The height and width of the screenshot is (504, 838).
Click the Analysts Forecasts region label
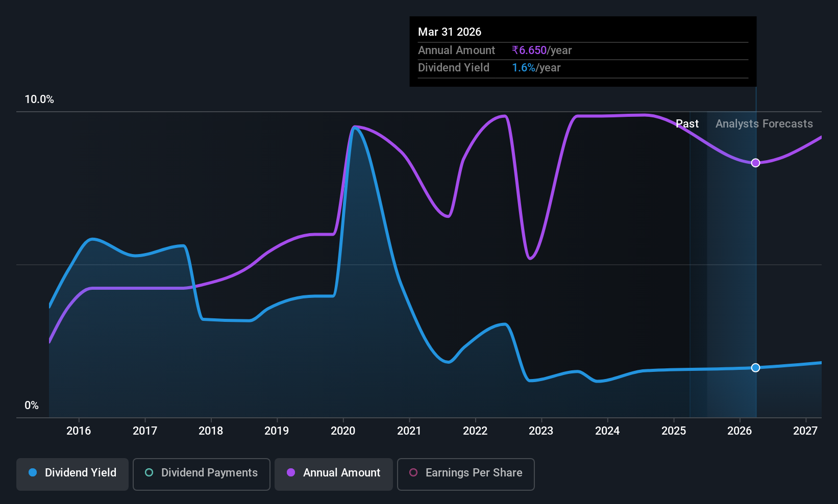[764, 124]
